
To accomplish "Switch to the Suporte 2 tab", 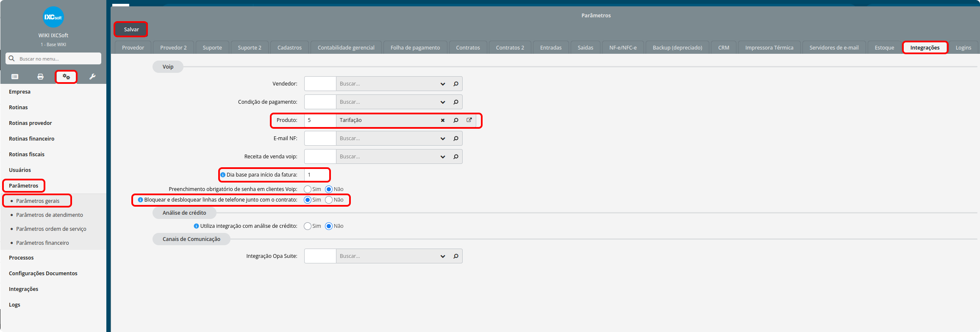I will (x=250, y=47).
